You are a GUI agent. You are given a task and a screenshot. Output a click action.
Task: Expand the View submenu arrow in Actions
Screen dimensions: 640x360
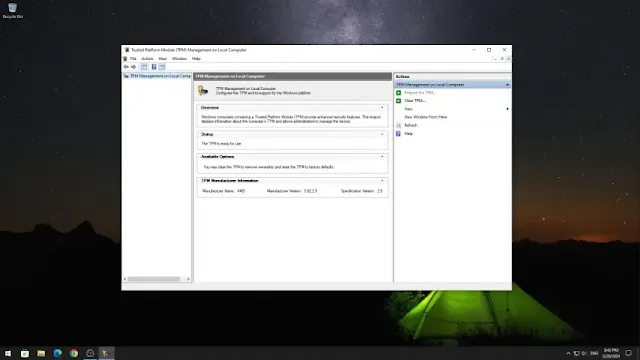pyautogui.click(x=507, y=109)
